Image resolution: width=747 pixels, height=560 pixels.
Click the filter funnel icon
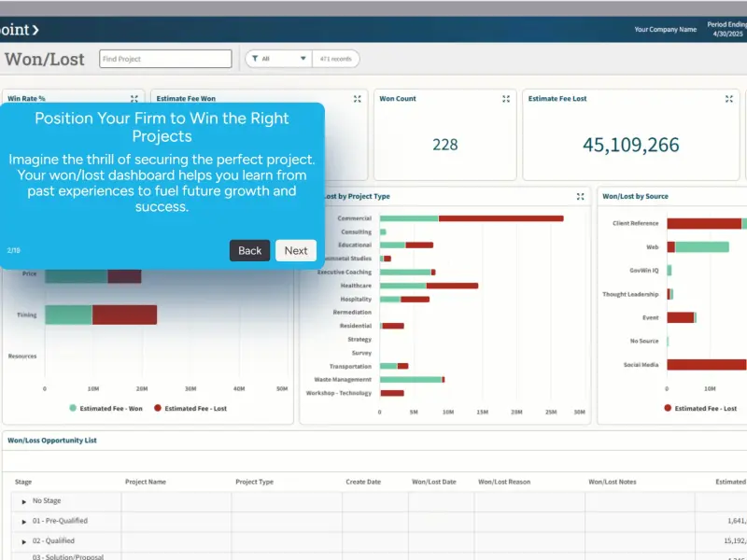pyautogui.click(x=255, y=59)
